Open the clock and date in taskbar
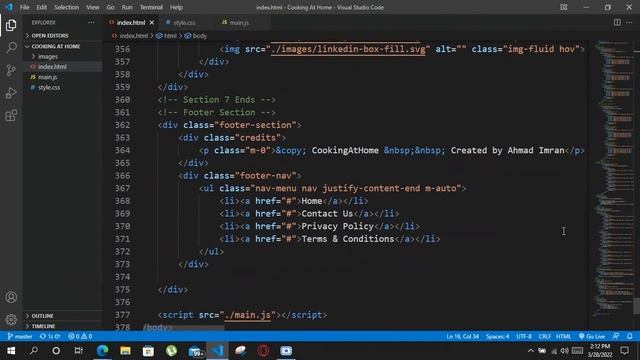 [600, 351]
